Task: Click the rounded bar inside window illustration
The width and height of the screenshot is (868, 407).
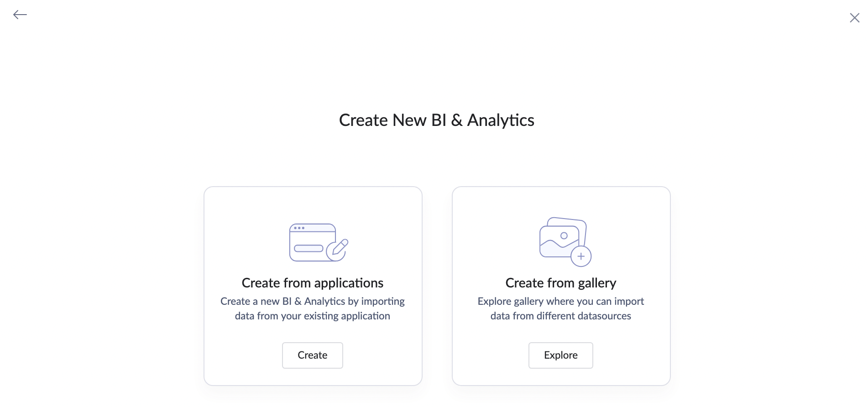Action: (309, 249)
